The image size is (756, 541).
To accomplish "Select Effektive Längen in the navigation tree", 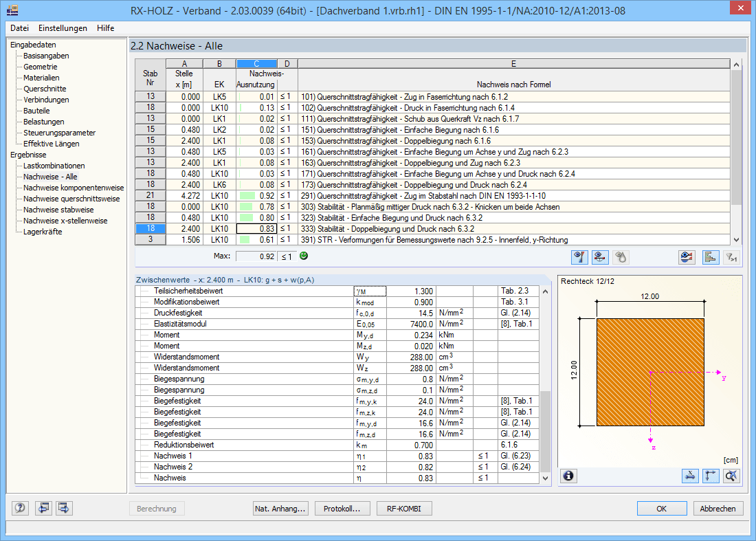I will [x=51, y=144].
